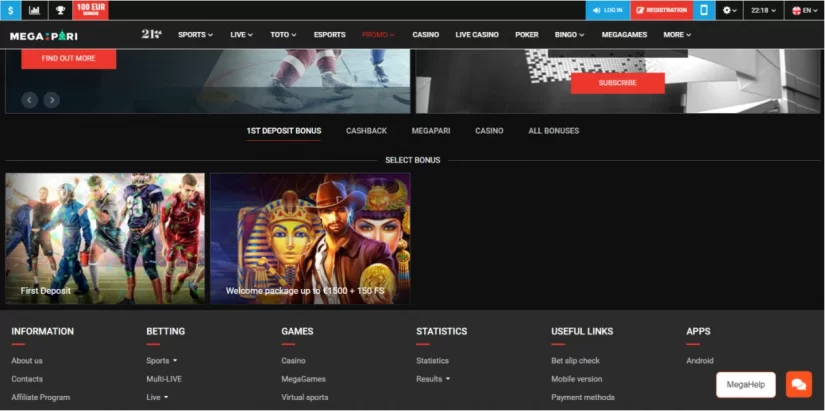Open the 22:18 time dropdown
This screenshot has height=411, width=825.
pyautogui.click(x=763, y=10)
